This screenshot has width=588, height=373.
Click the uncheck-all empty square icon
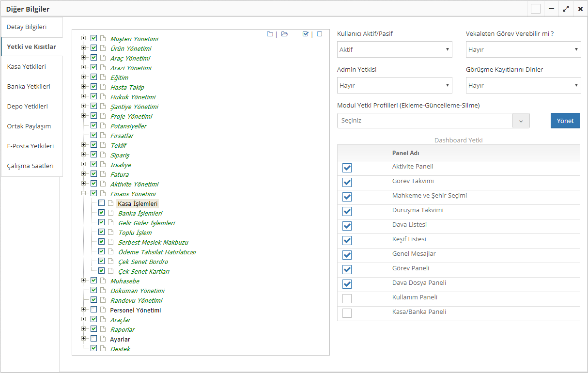pos(320,34)
